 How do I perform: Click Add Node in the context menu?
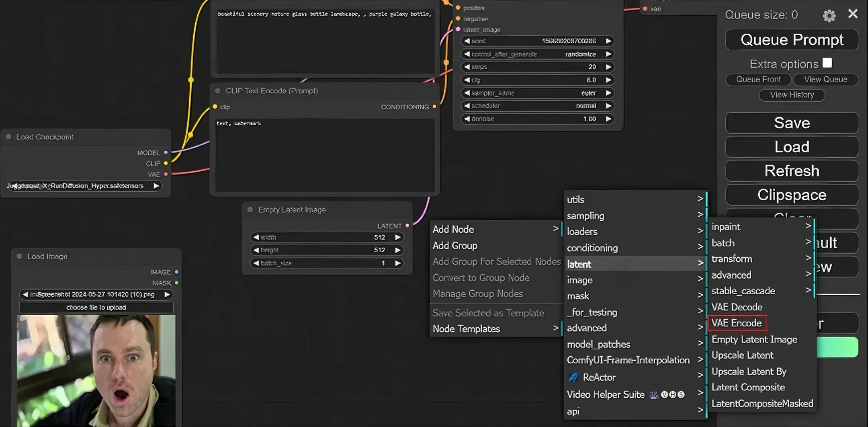point(496,229)
